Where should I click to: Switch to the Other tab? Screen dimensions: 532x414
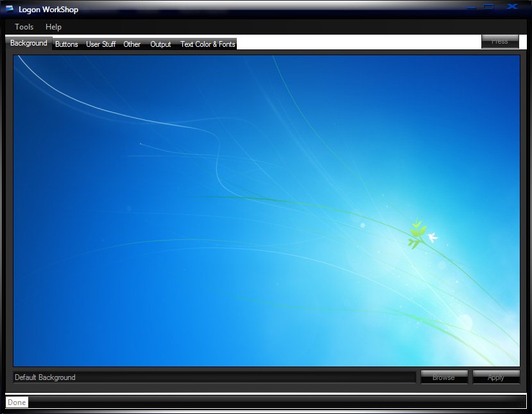[132, 44]
